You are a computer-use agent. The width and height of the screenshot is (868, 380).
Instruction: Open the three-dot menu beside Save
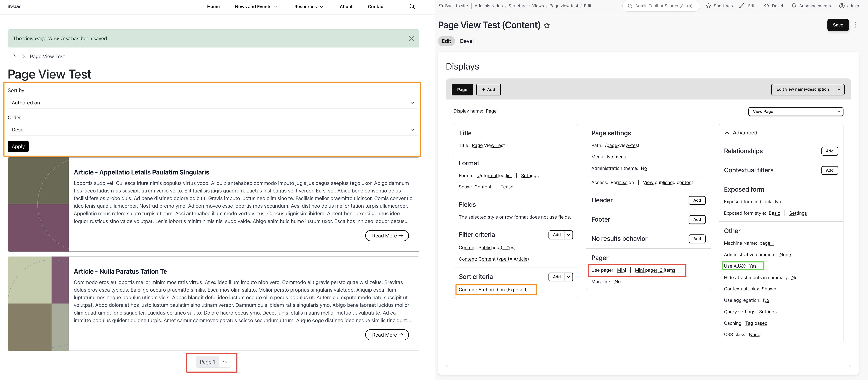coord(855,25)
